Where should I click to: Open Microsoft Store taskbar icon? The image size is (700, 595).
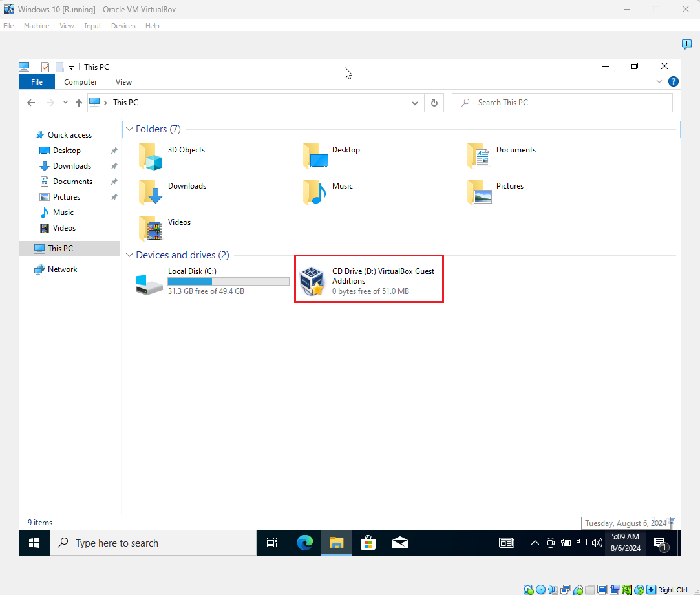[368, 543]
